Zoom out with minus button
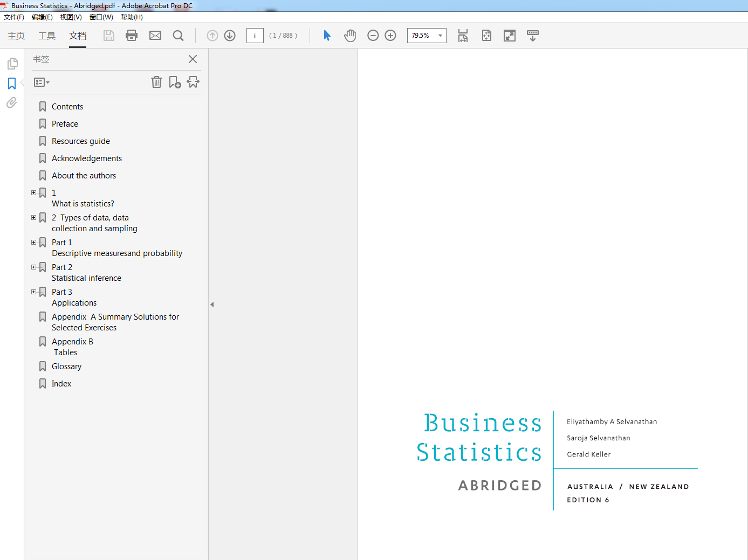This screenshot has width=748, height=560. [x=373, y=36]
